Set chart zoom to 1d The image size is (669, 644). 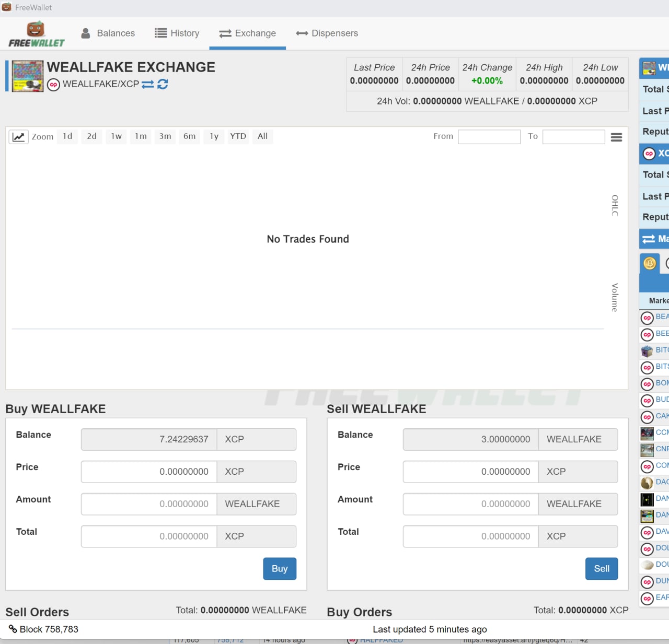pyautogui.click(x=67, y=136)
